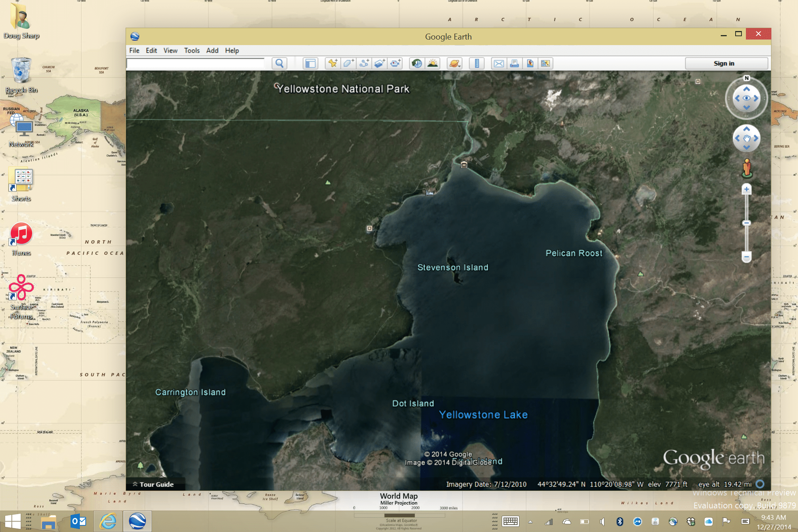Click the Dot Island label
Viewport: 798px width, 532px height.
(413, 403)
